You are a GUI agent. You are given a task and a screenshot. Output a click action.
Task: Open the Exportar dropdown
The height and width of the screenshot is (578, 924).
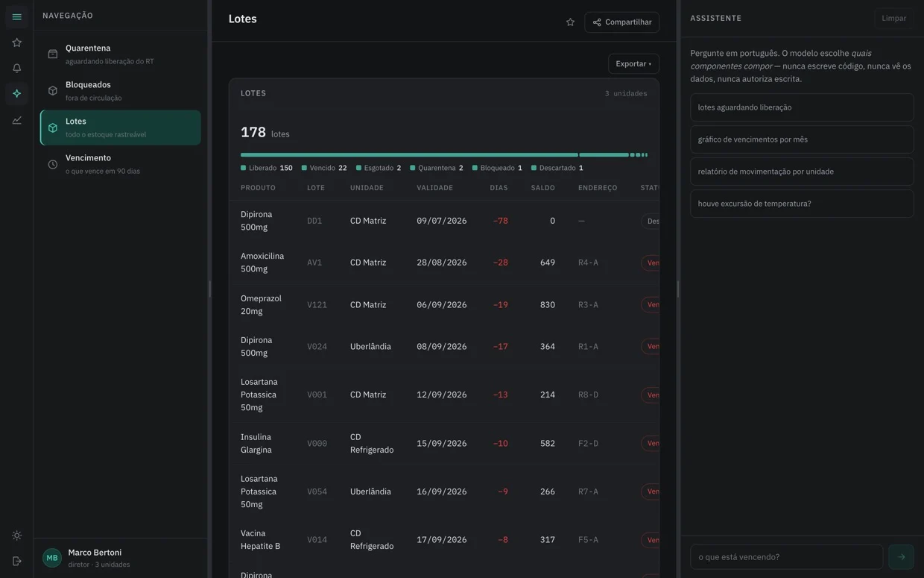(633, 64)
